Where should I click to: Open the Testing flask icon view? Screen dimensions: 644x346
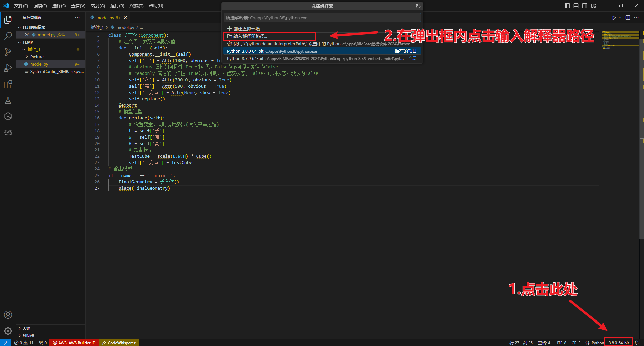(x=8, y=100)
